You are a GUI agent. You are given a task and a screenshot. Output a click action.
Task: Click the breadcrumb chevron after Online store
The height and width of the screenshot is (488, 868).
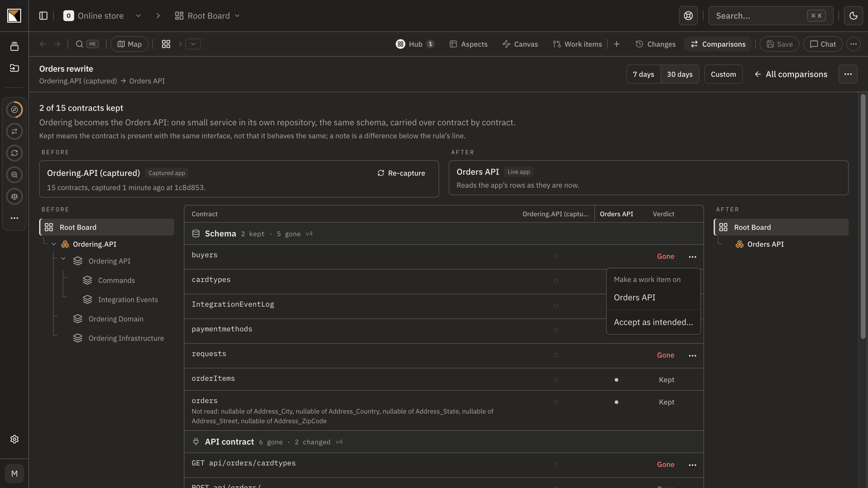pyautogui.click(x=158, y=15)
